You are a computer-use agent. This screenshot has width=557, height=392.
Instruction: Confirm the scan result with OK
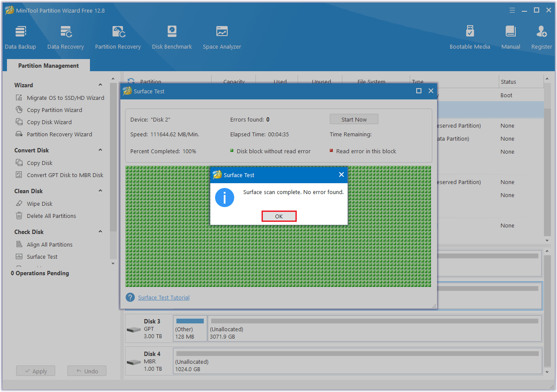279,216
